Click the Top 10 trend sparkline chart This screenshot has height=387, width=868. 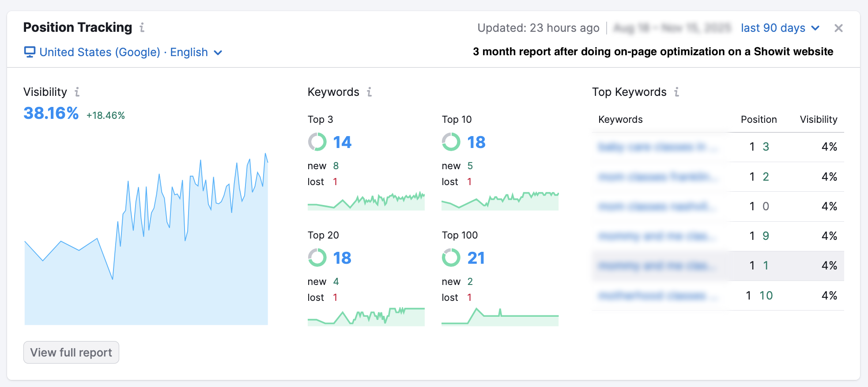(x=500, y=201)
